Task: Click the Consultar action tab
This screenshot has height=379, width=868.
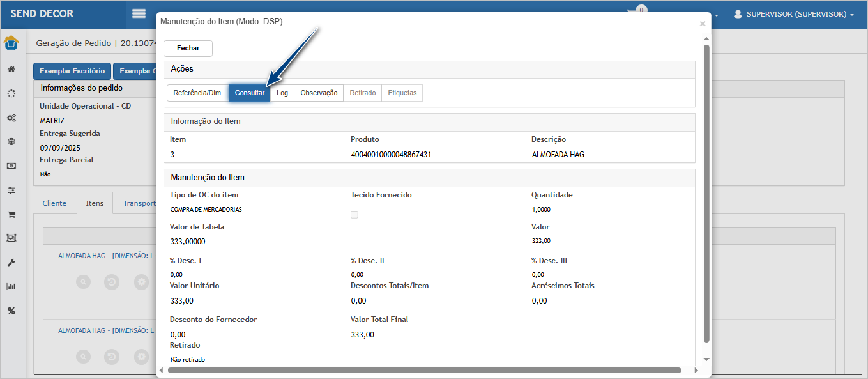Action: point(250,93)
